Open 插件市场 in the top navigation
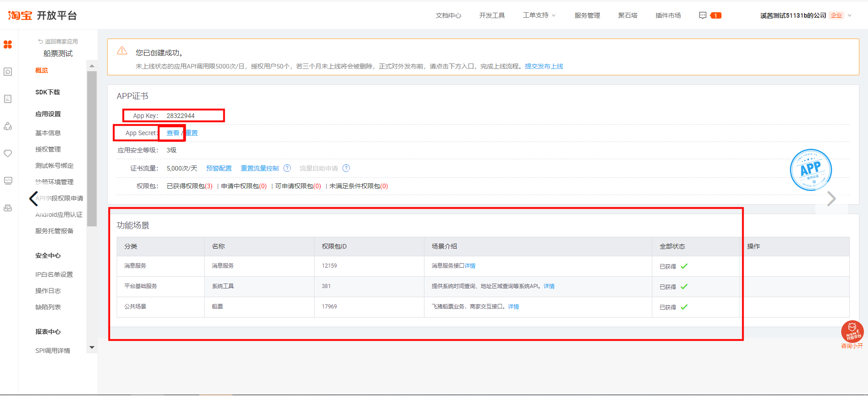Image resolution: width=868 pixels, height=396 pixels. 668,15
